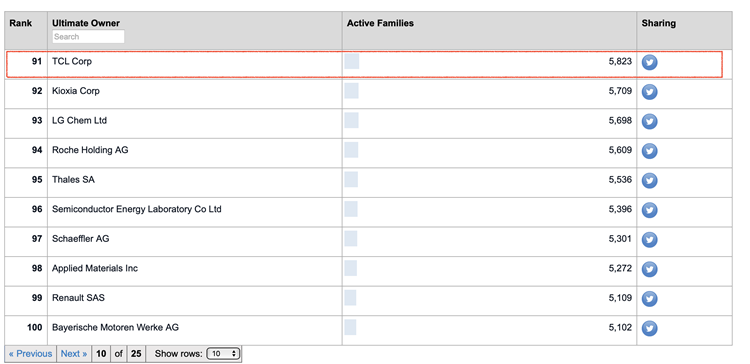750x364 pixels.
Task: Click Twitter icon beside Applied Materials Inc
Action: point(649,269)
